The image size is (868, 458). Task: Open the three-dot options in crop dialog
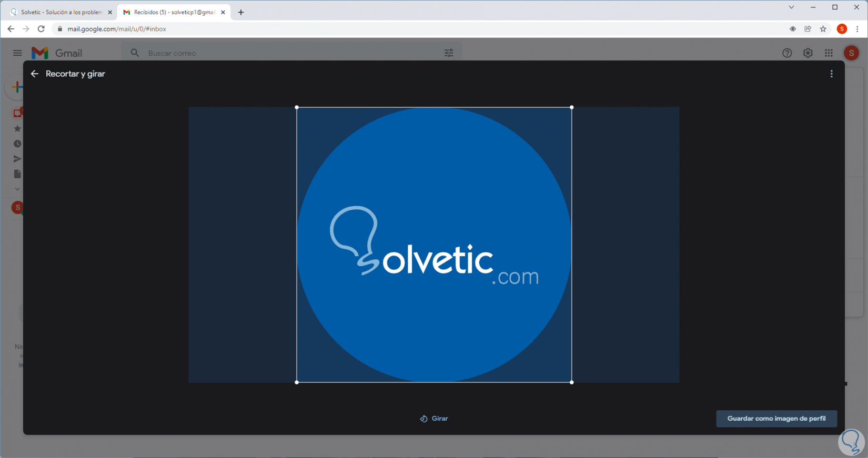pos(831,74)
